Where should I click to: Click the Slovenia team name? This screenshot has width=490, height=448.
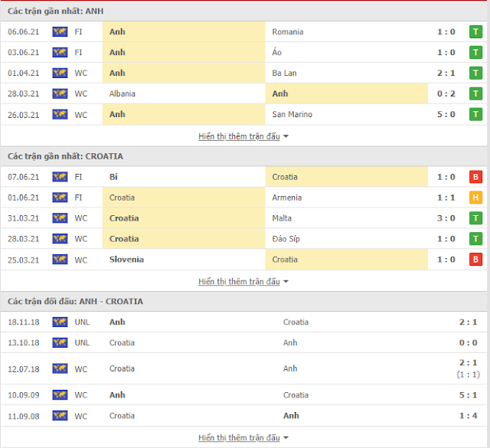click(x=126, y=260)
